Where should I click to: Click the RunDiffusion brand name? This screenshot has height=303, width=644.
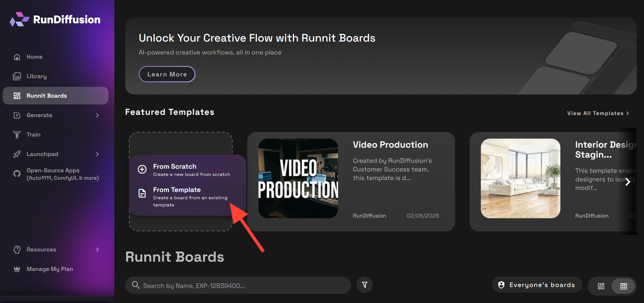67,20
